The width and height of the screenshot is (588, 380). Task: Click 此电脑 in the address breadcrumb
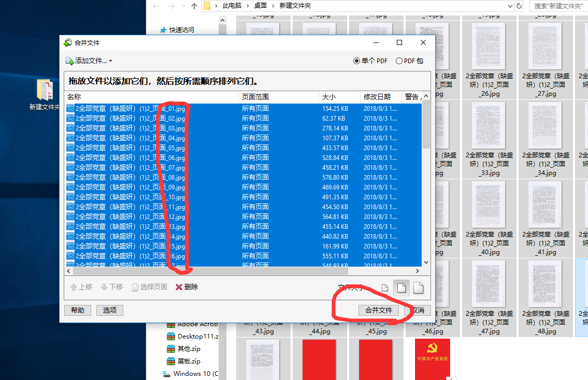point(232,6)
